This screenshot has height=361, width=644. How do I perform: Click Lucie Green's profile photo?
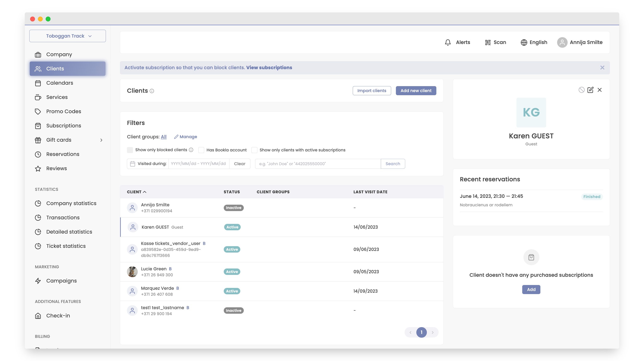[132, 272]
